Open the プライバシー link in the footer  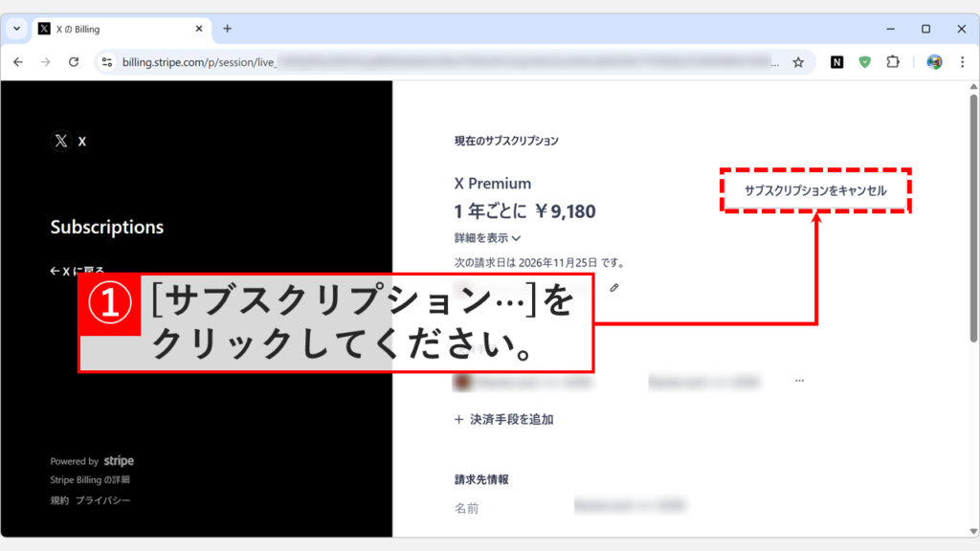[101, 499]
